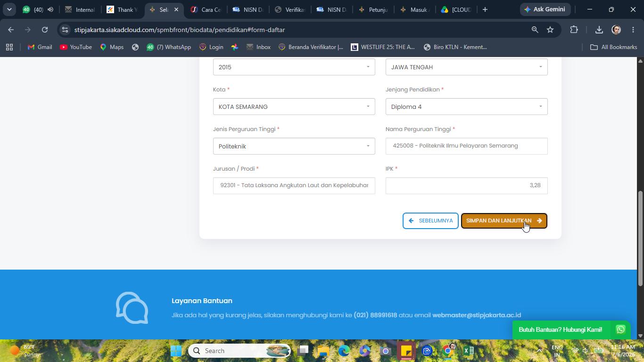Reload the page with the refresh icon
Viewport: 644px width, 362px height.
[x=45, y=30]
